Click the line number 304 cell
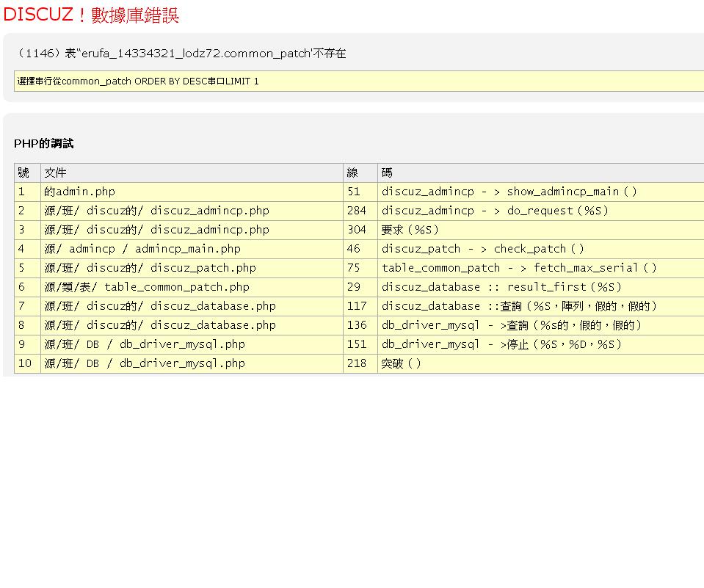Viewport: 704px width, 588px height. coord(360,230)
